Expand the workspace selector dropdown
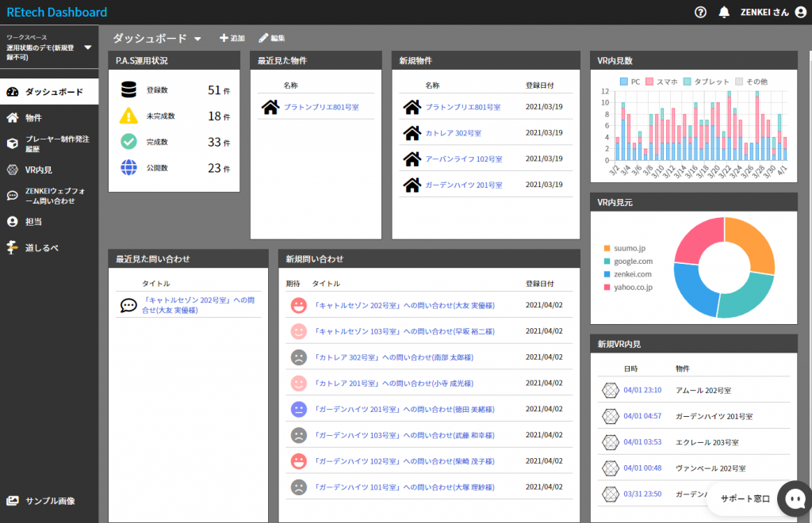The height and width of the screenshot is (523, 812). pyautogui.click(x=87, y=48)
